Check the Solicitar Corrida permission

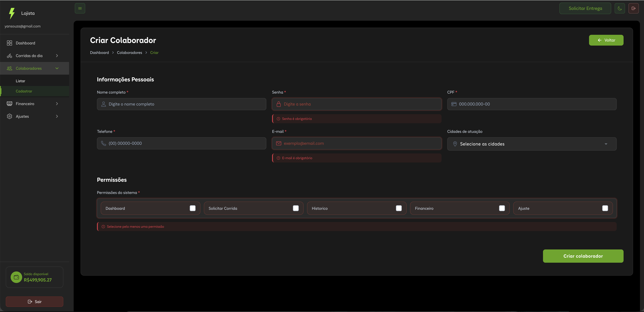(x=296, y=208)
